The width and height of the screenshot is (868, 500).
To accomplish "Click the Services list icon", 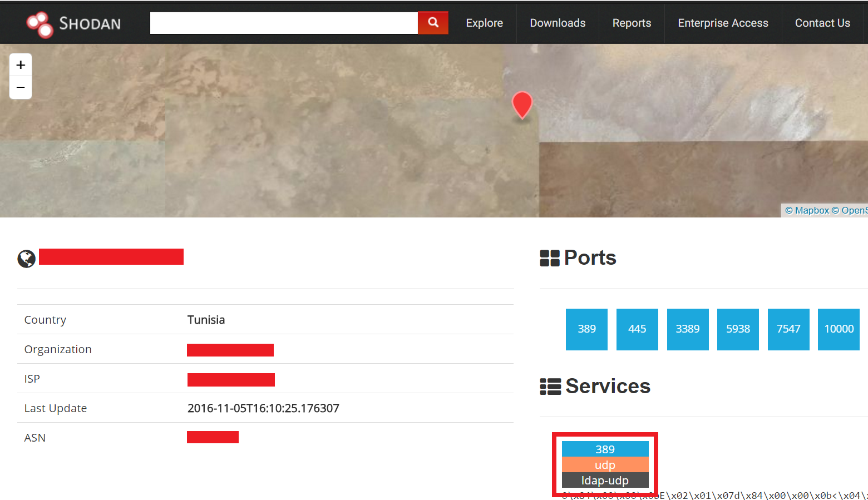I will pyautogui.click(x=550, y=387).
